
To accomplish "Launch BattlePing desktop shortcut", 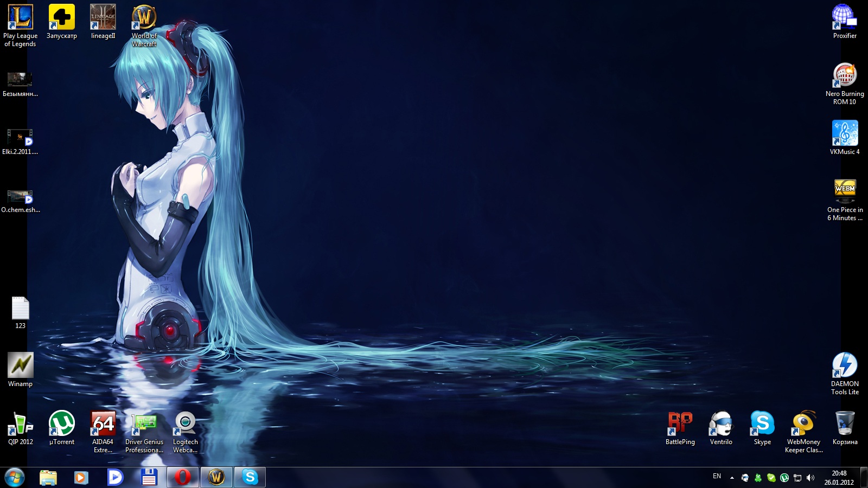I will pos(680,428).
